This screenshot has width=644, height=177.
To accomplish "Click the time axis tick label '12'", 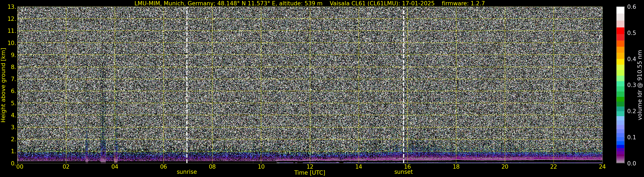I will point(310,167).
